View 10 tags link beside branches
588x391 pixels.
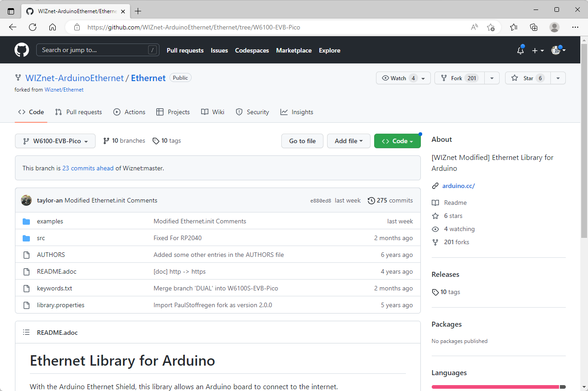coord(167,141)
